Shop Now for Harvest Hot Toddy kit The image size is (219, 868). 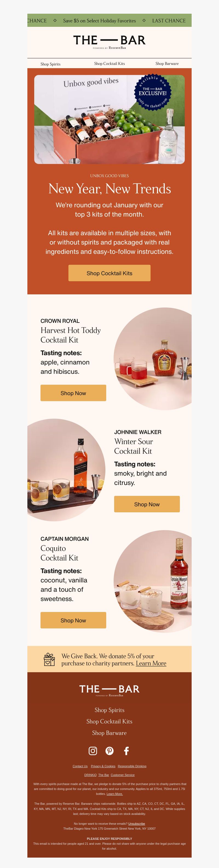(73, 393)
